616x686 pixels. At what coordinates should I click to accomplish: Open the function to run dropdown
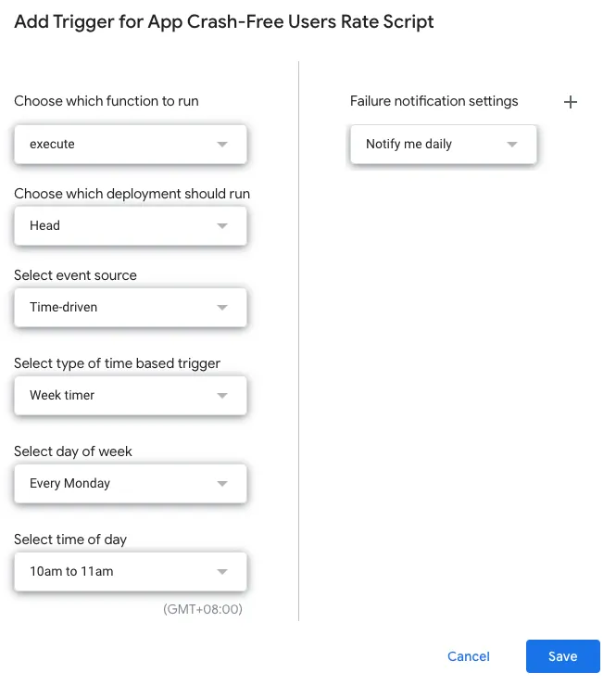click(130, 145)
